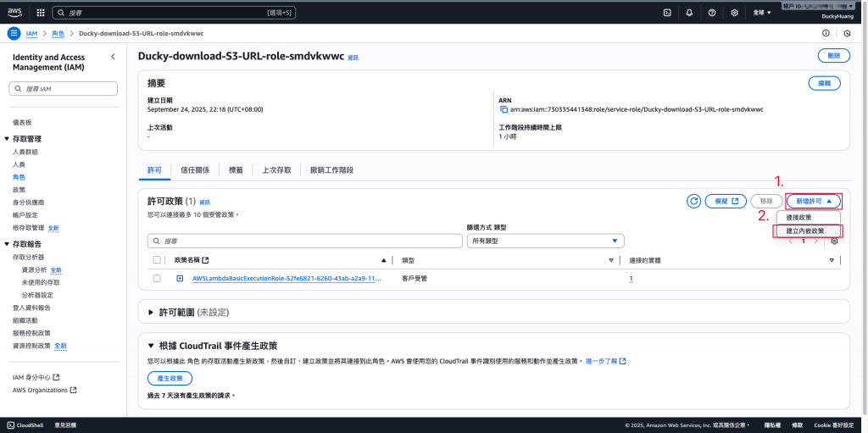Click the policies 搜尋 filter field
This screenshot has width=868, height=433.
305,241
